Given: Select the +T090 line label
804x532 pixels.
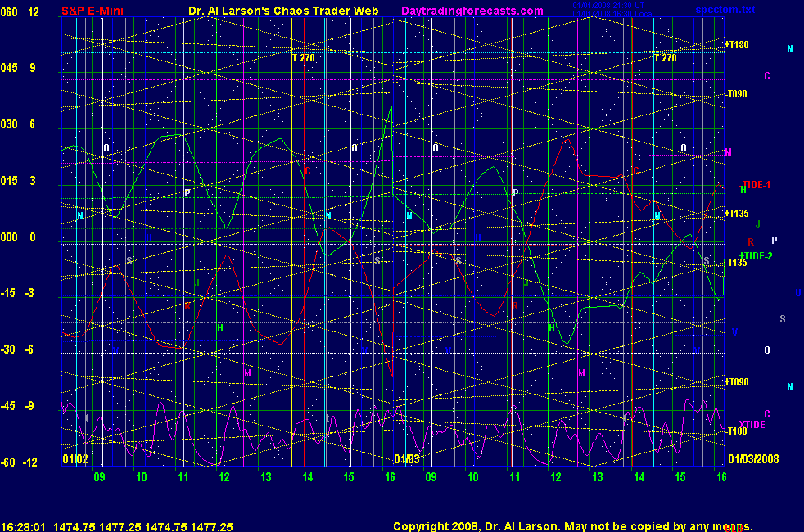Looking at the screenshot, I should click(736, 382).
